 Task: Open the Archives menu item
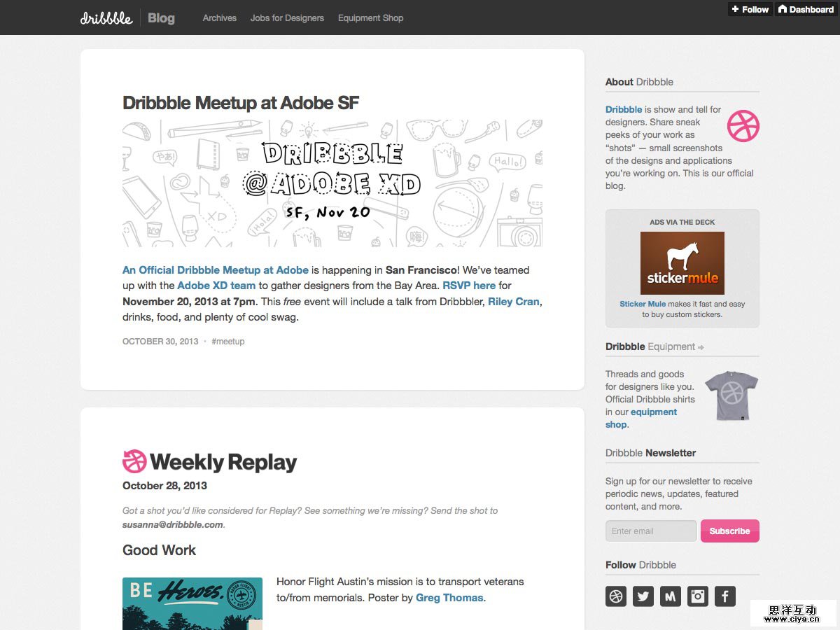pos(219,18)
